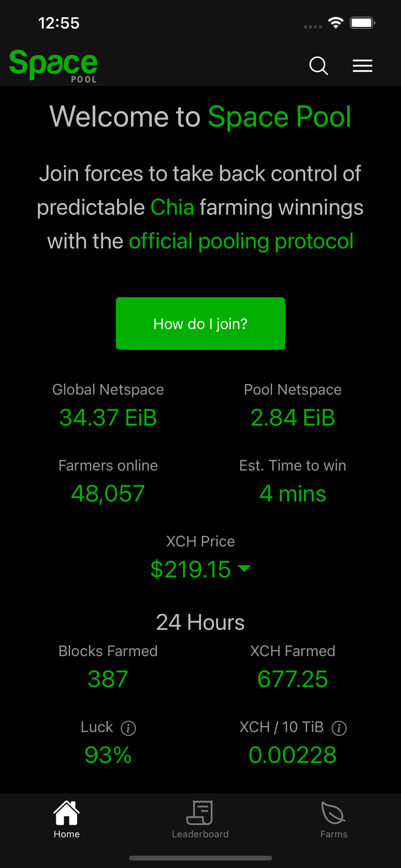Open the official pooling protocol link

pyautogui.click(x=241, y=241)
